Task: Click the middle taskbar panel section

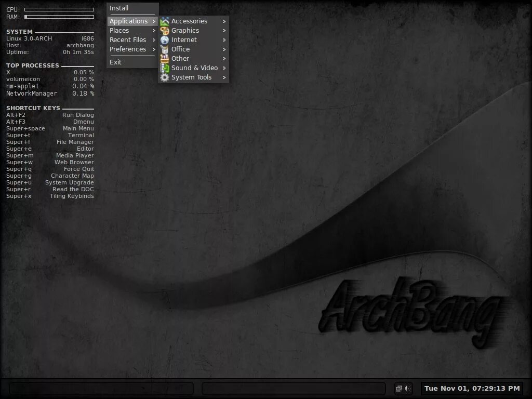Action: [x=294, y=389]
